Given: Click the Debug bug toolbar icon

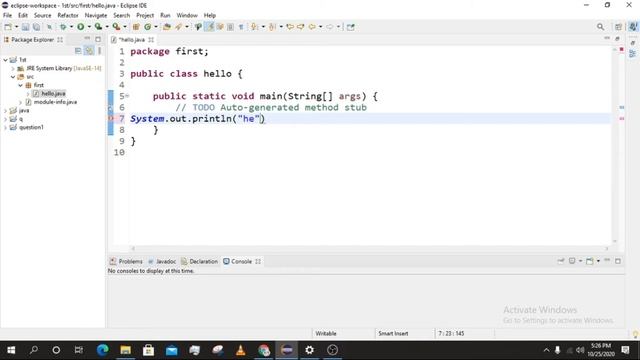Looking at the screenshot, I should 62,27.
